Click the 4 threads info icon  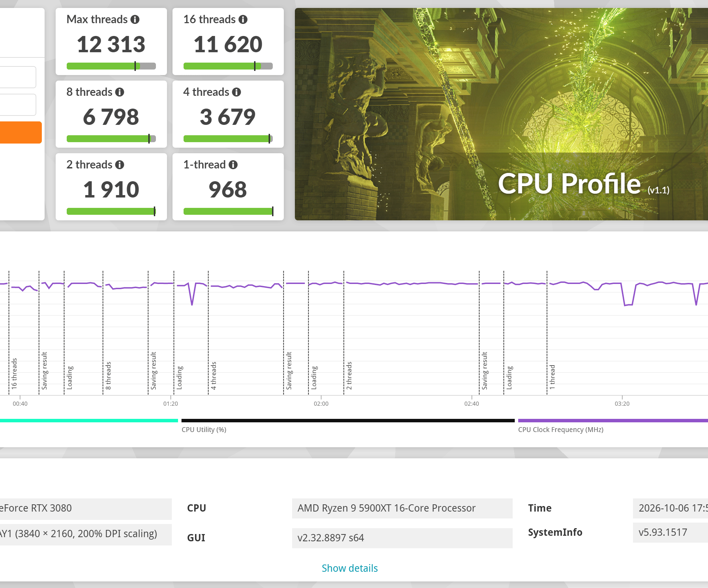(236, 92)
